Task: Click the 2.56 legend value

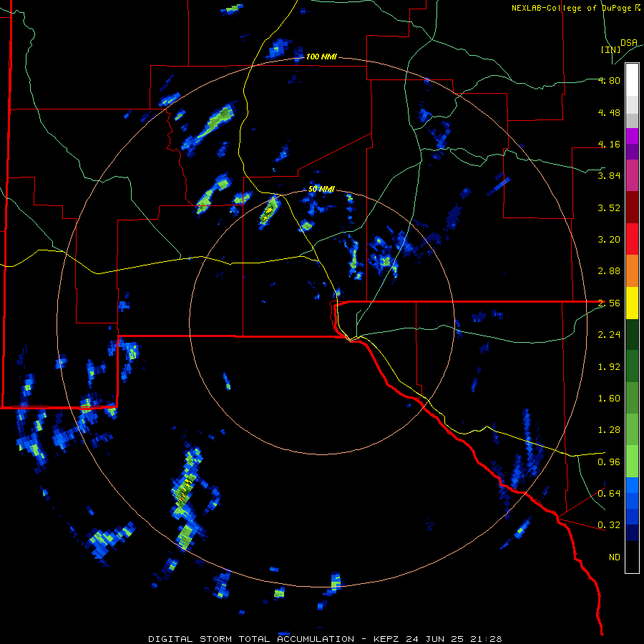Action: [609, 303]
